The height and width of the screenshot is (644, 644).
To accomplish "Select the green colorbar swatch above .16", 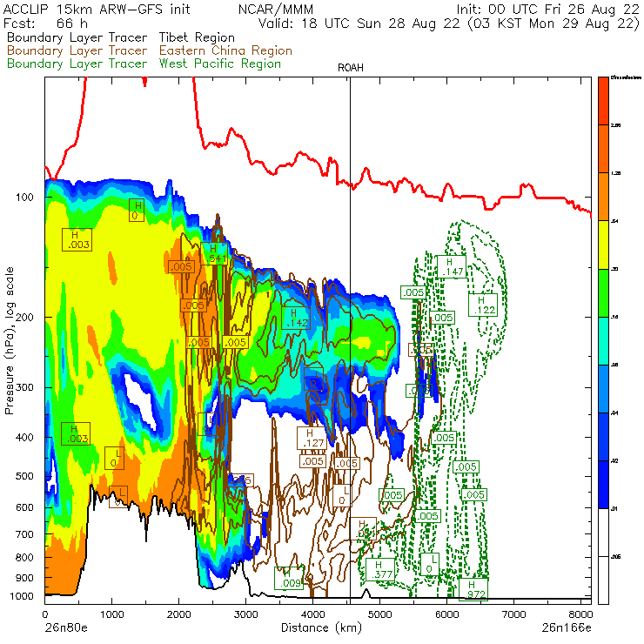I will [603, 292].
